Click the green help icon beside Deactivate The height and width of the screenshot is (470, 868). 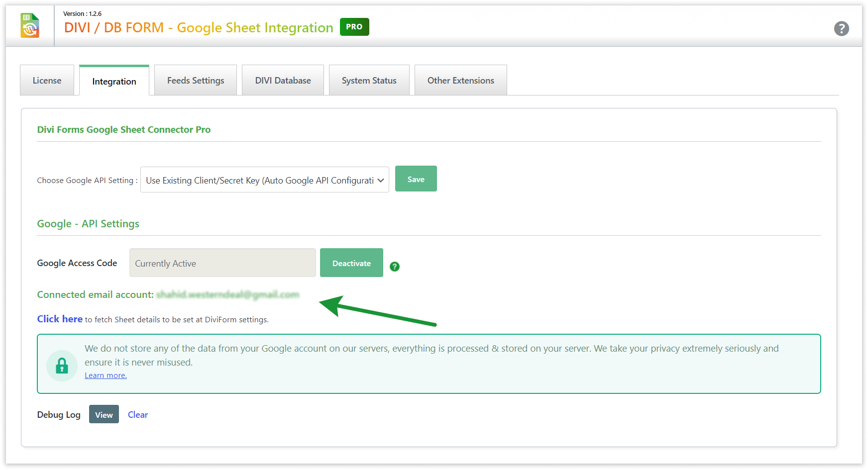coord(395,267)
